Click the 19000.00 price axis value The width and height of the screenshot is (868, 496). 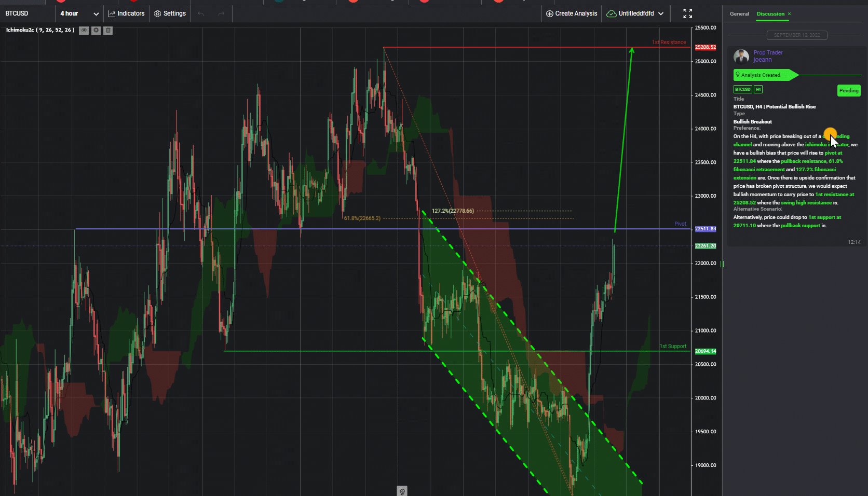pyautogui.click(x=706, y=465)
